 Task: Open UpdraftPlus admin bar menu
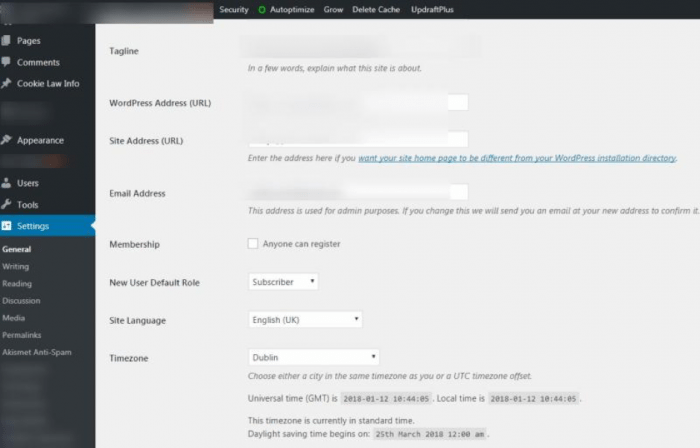pyautogui.click(x=432, y=10)
